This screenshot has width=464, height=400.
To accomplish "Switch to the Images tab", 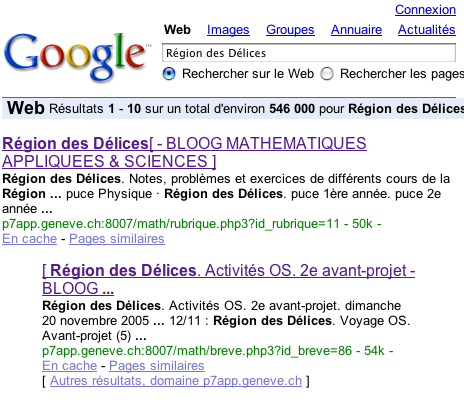I will click(228, 30).
